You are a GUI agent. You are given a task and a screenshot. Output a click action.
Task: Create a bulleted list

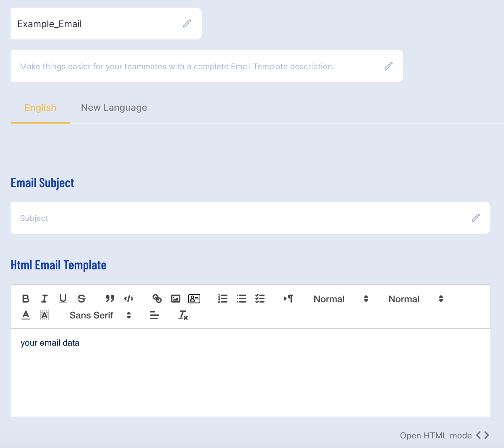pyautogui.click(x=241, y=299)
